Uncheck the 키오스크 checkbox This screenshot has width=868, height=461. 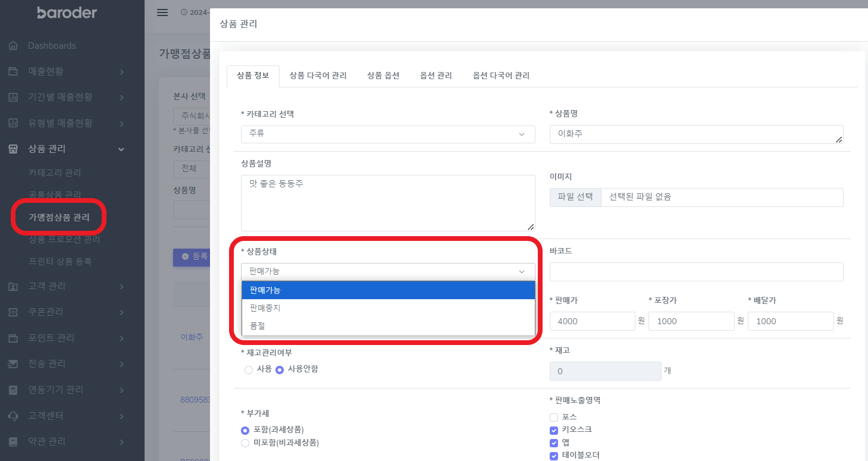(x=554, y=429)
